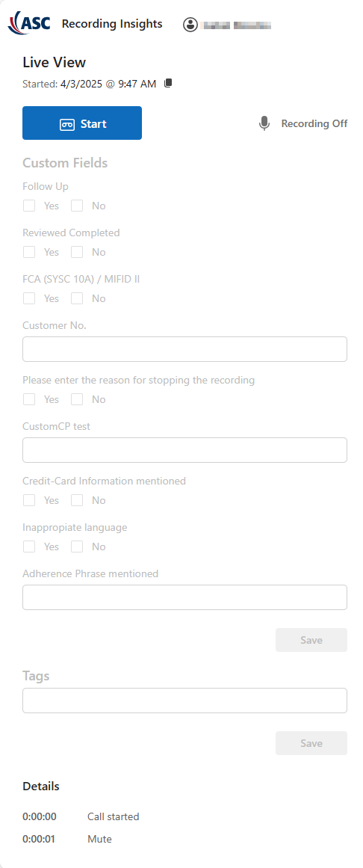The height and width of the screenshot is (868, 363).
Task: Click into the Tags input box
Action: coord(184,701)
